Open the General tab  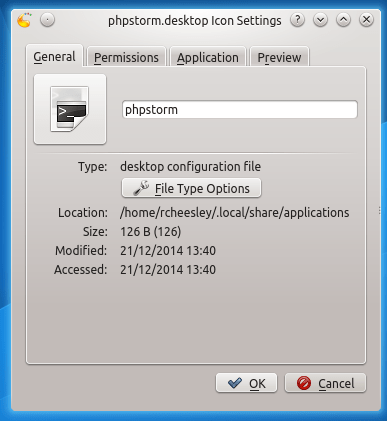tap(54, 56)
